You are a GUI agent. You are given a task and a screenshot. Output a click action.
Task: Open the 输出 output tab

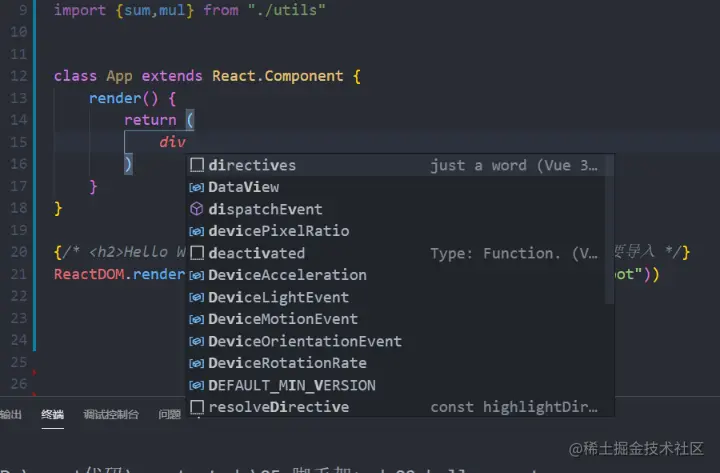11,415
